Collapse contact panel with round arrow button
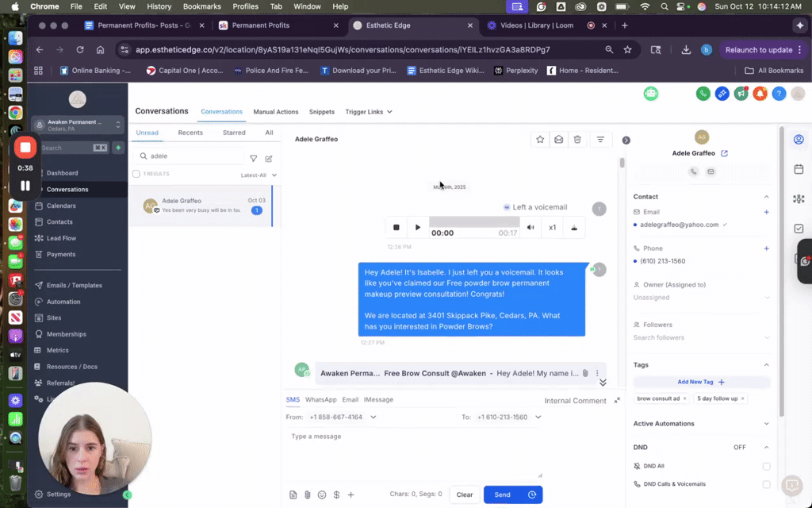The width and height of the screenshot is (812, 508). pyautogui.click(x=626, y=140)
